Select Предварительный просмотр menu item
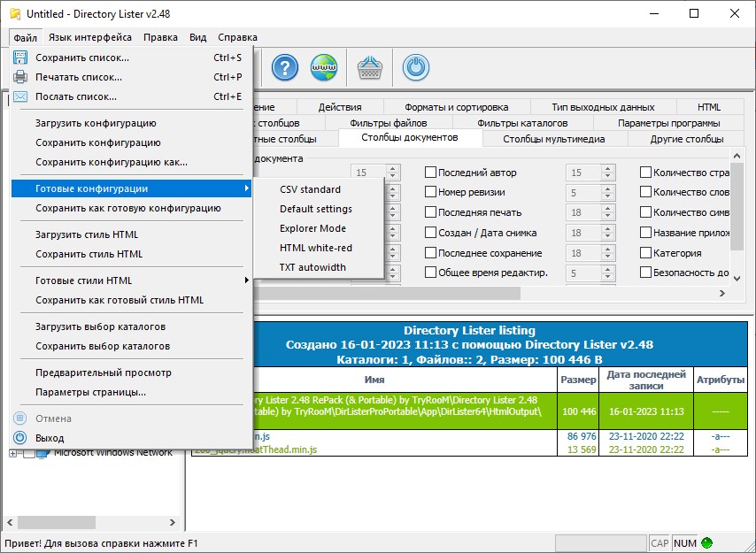Viewport: 756px width, 553px height. click(x=131, y=373)
